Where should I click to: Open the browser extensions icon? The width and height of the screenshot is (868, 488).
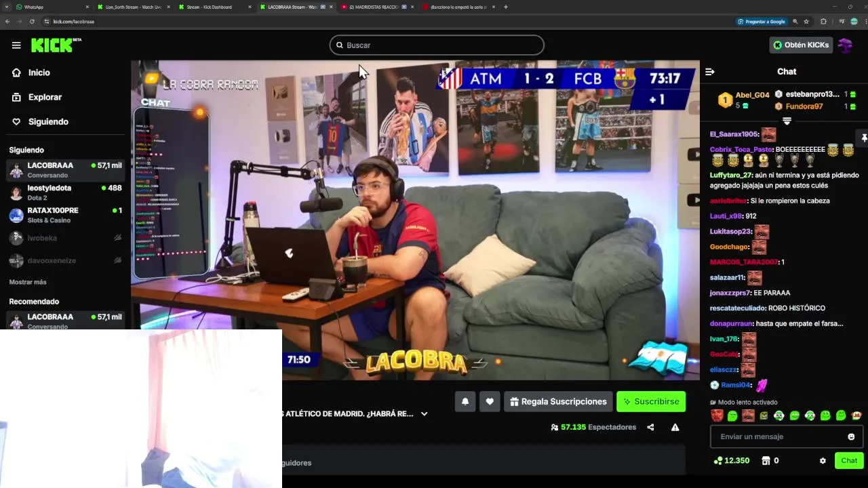coord(823,21)
